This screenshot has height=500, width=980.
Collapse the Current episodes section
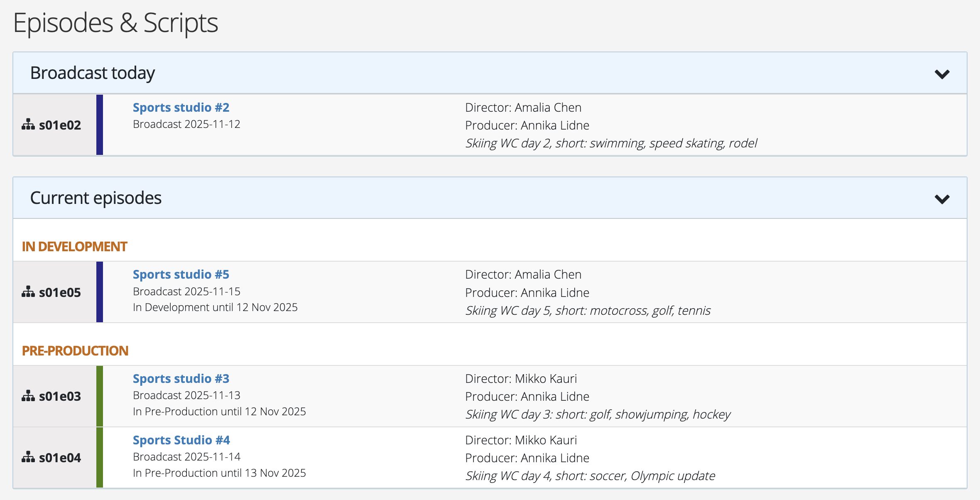coord(943,199)
